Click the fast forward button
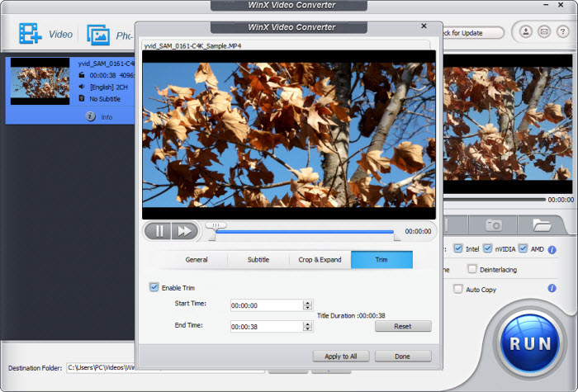The width and height of the screenshot is (578, 392). click(x=185, y=231)
